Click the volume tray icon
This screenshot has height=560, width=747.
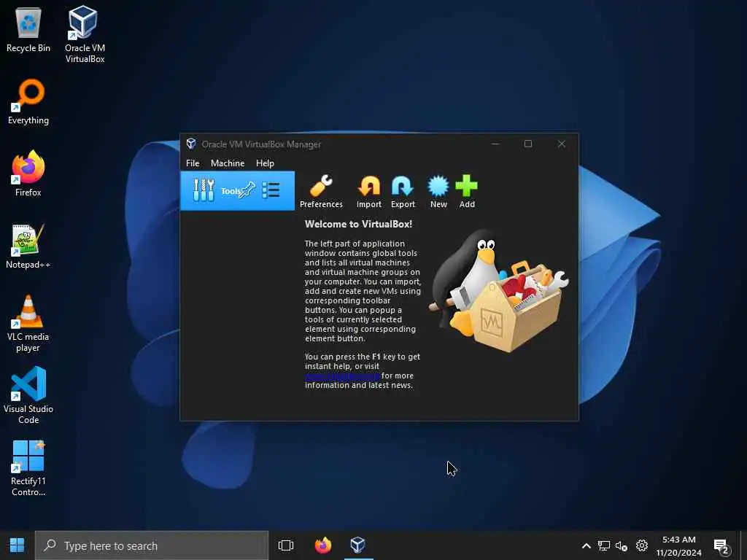[622, 545]
